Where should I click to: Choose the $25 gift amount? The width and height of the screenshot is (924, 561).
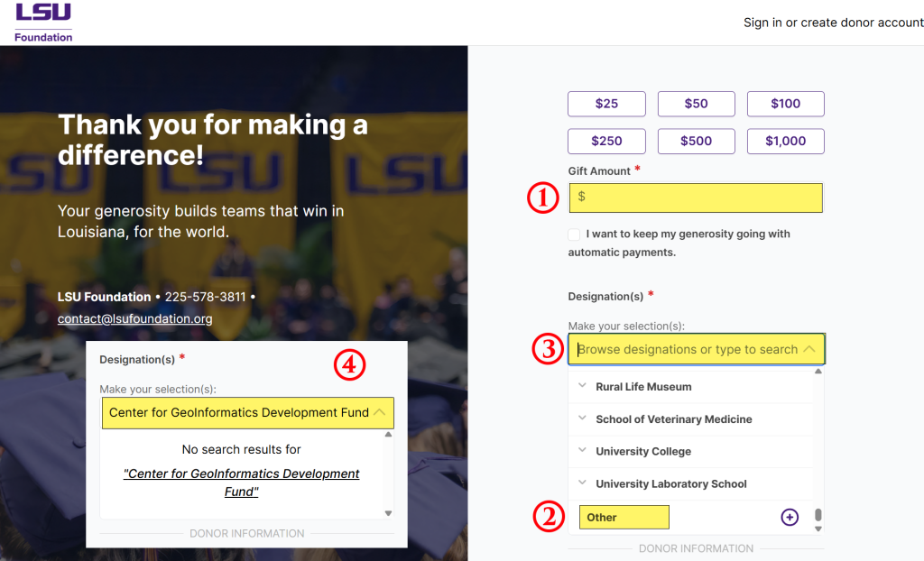tap(606, 104)
